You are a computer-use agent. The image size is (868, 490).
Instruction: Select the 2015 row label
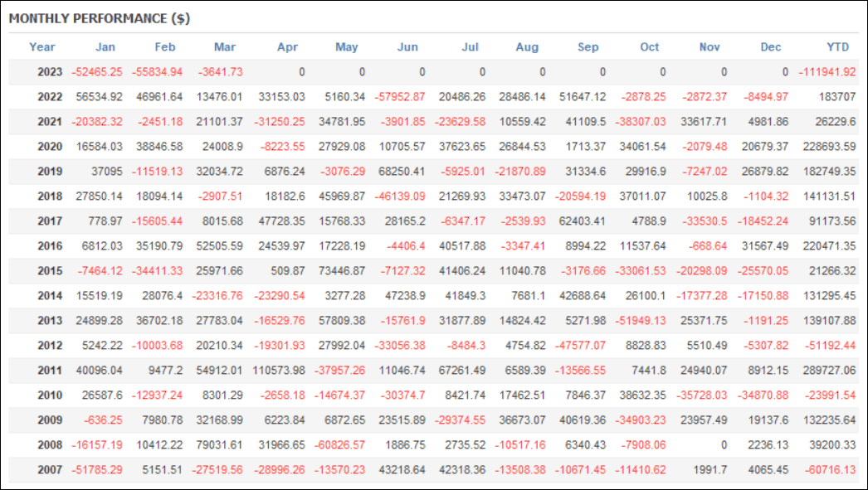pos(50,271)
